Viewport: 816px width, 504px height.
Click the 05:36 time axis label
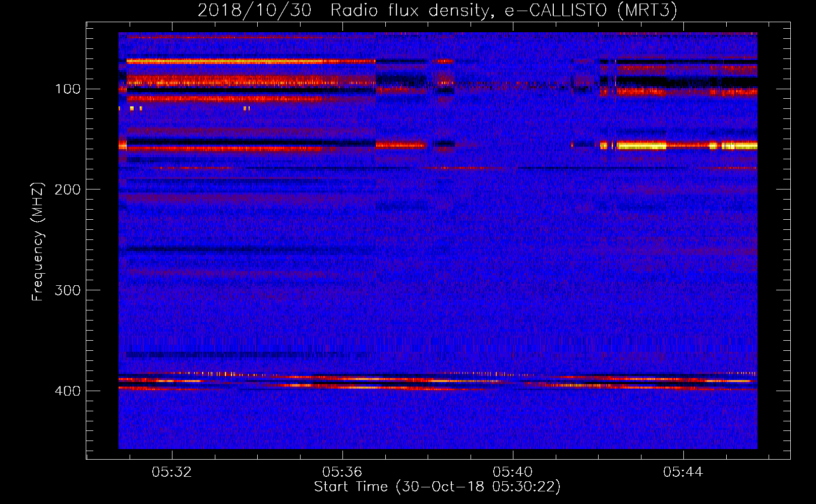342,472
